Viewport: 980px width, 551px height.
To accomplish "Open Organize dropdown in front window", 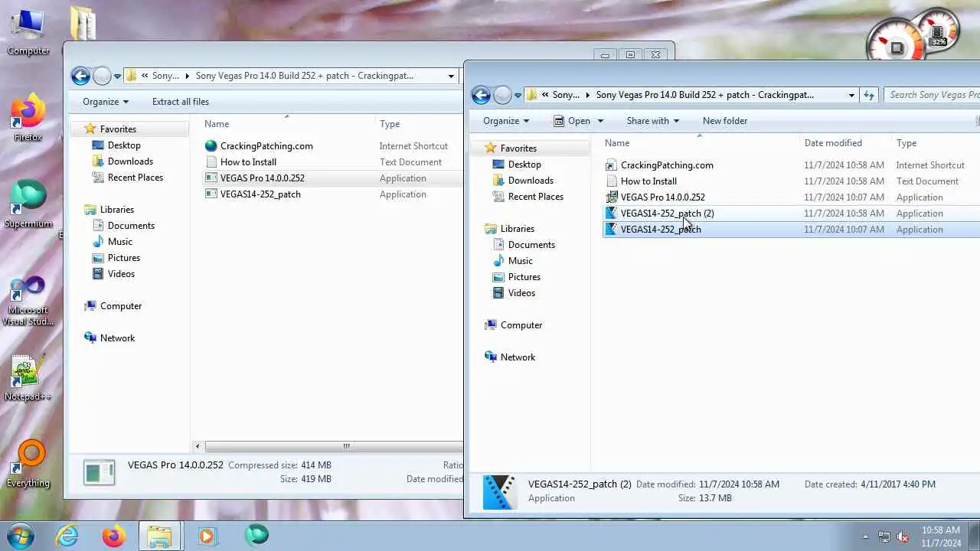I will (x=506, y=121).
